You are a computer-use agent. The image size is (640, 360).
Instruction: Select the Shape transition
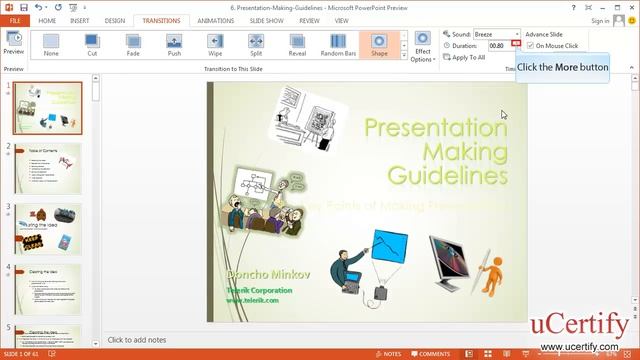379,45
